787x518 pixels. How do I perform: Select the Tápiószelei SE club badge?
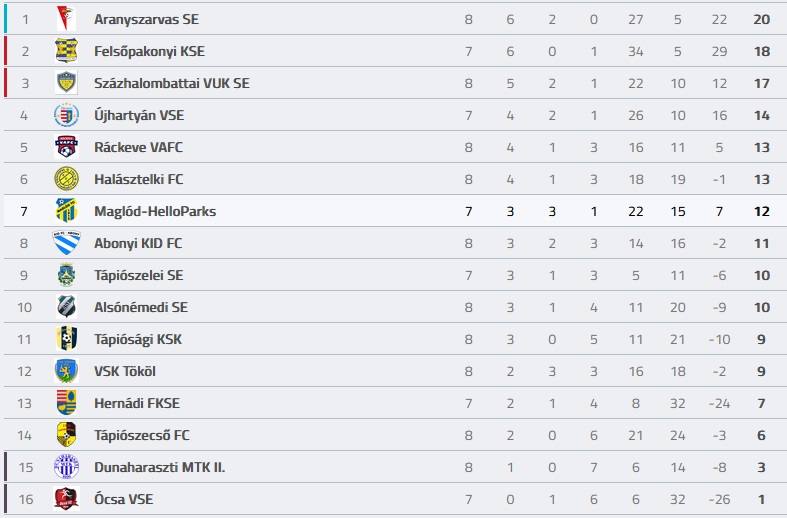66,275
